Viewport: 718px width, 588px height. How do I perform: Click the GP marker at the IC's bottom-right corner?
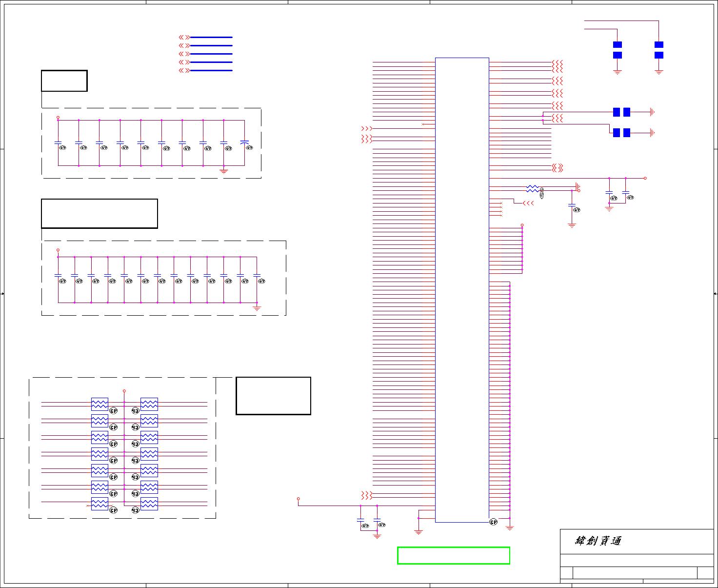[x=494, y=522]
